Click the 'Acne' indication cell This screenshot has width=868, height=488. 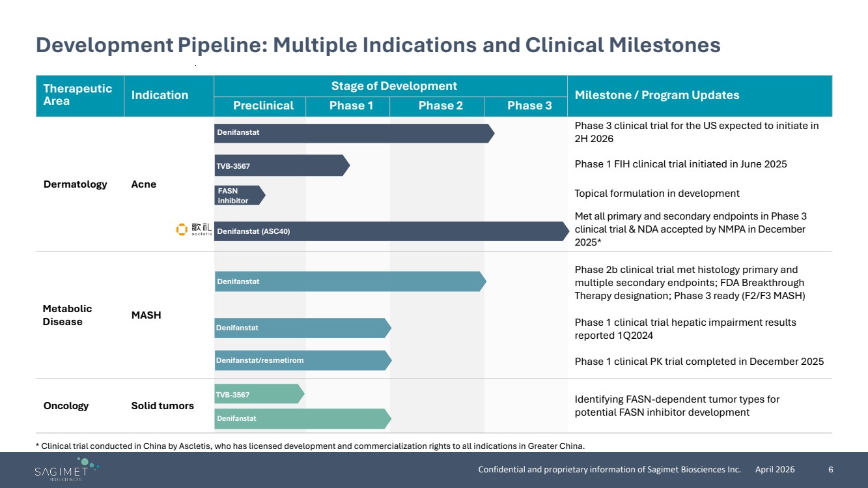[x=144, y=184]
